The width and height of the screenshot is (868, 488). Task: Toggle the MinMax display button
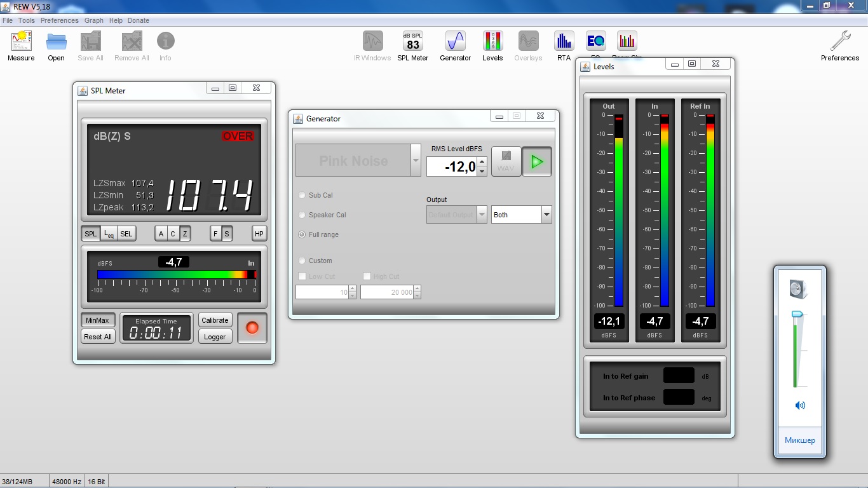click(97, 320)
